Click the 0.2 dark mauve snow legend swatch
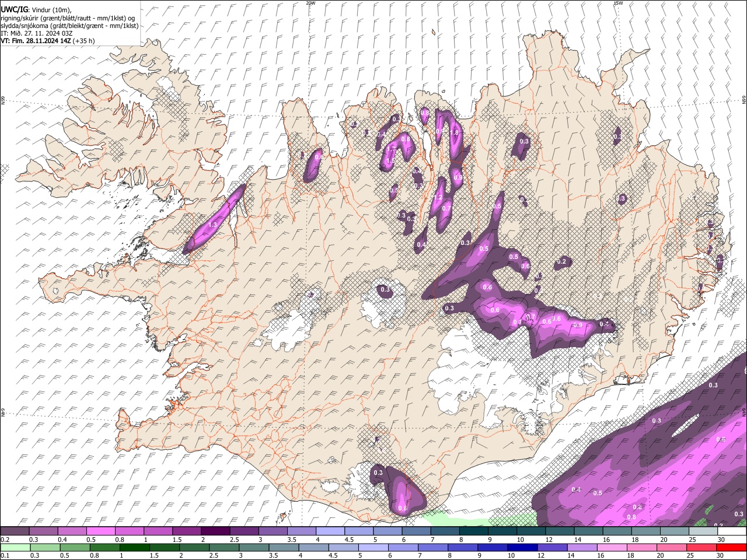Image resolution: width=747 pixels, height=560 pixels. point(15,531)
